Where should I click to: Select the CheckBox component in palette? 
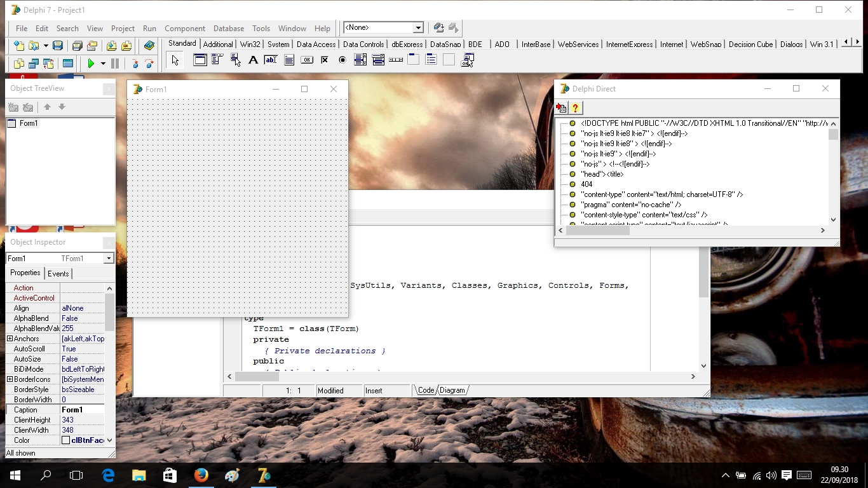325,60
